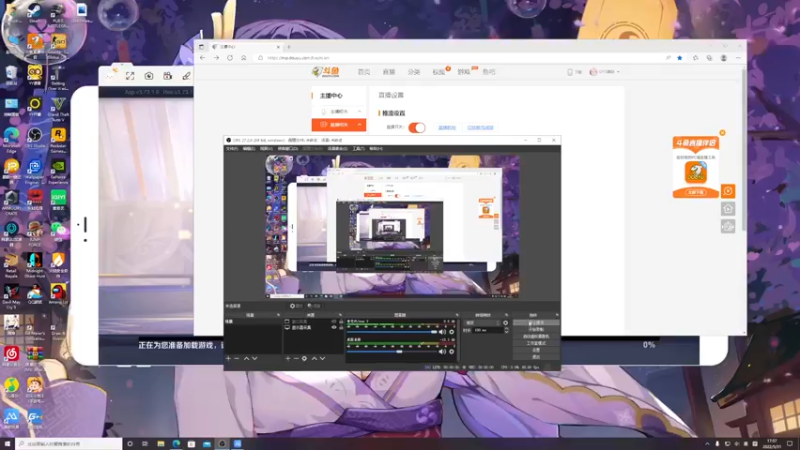Screen dimensions: 800x450
Task: Open the Rockstar Games Launcher desktop icon
Action: 58,140
